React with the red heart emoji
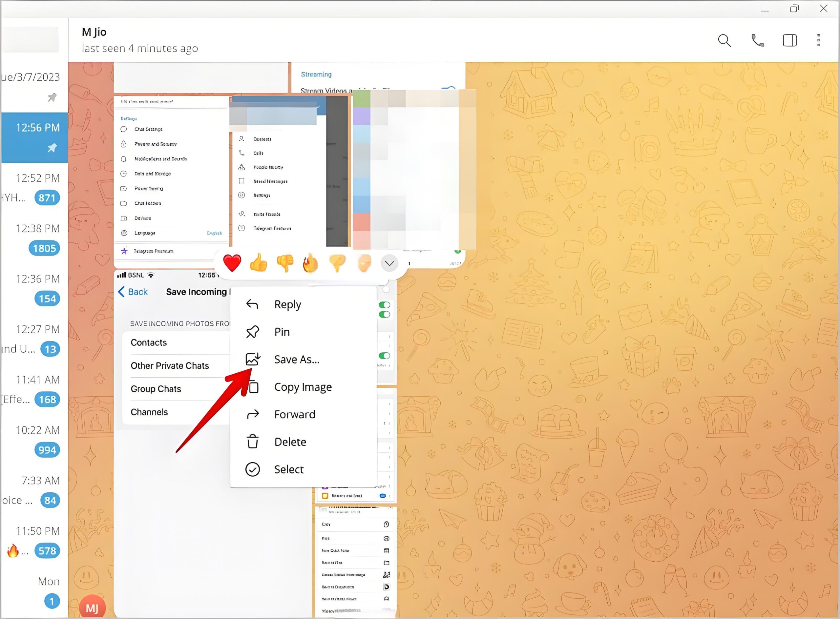 [232, 263]
